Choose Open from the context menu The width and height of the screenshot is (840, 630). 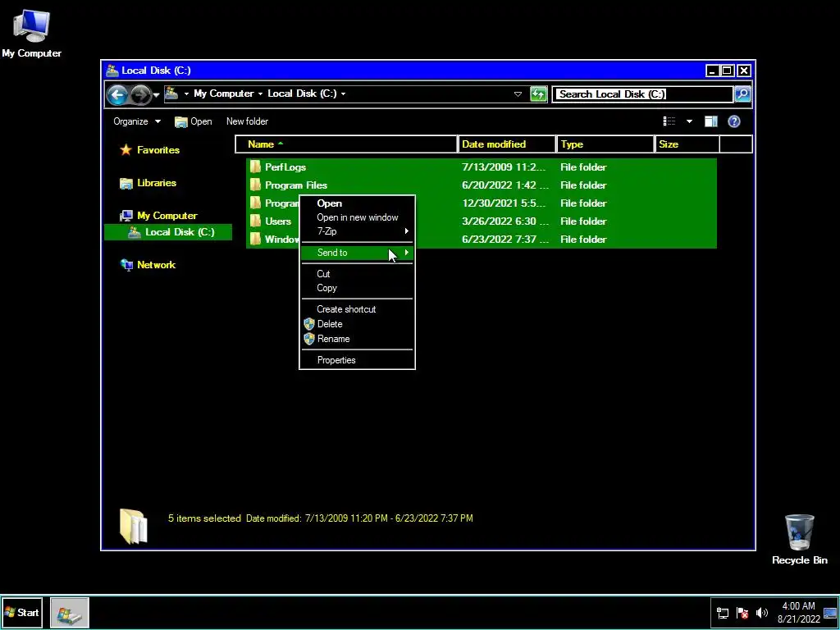tap(358, 203)
